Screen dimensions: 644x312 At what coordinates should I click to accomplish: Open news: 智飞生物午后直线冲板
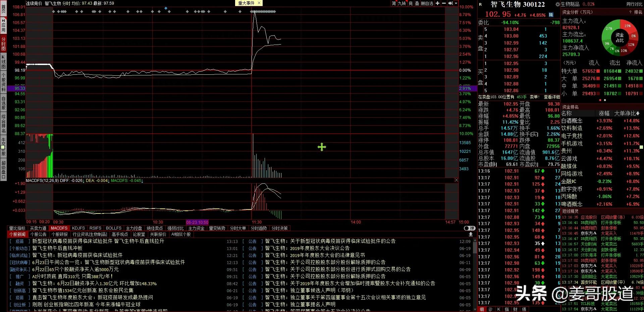pyautogui.click(x=57, y=248)
